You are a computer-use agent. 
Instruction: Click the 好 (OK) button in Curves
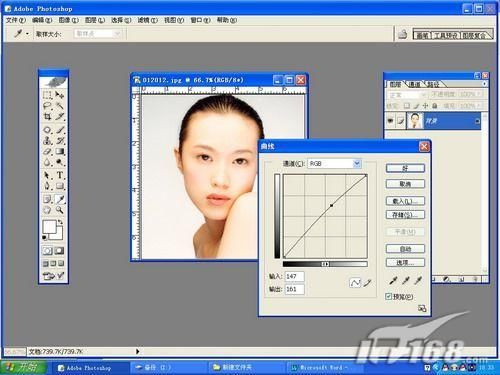405,168
